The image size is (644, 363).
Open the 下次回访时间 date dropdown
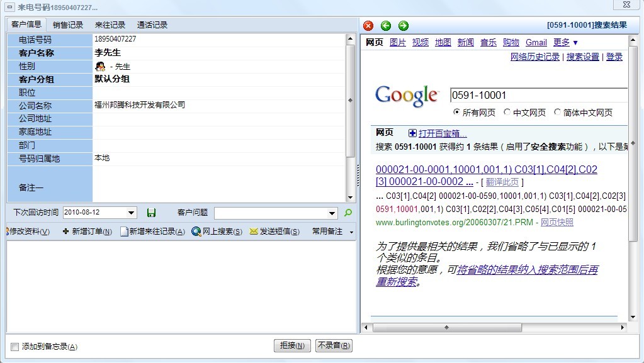[x=131, y=213]
